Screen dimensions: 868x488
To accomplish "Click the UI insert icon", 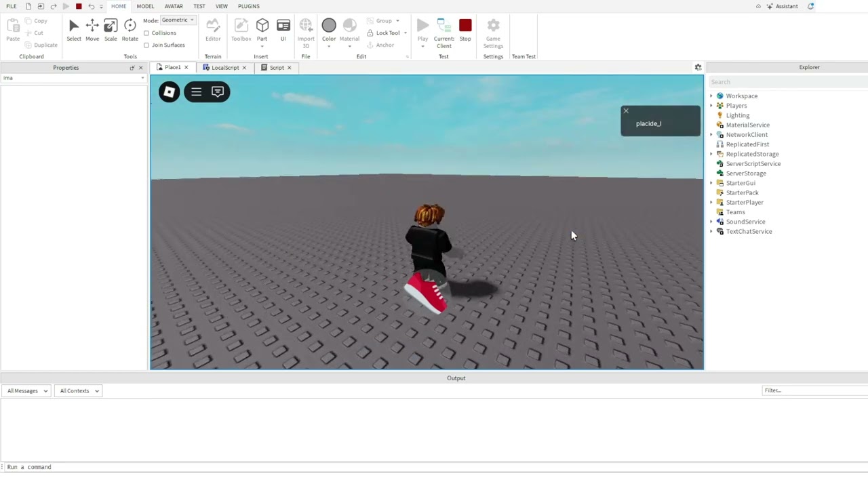I will click(x=283, y=26).
